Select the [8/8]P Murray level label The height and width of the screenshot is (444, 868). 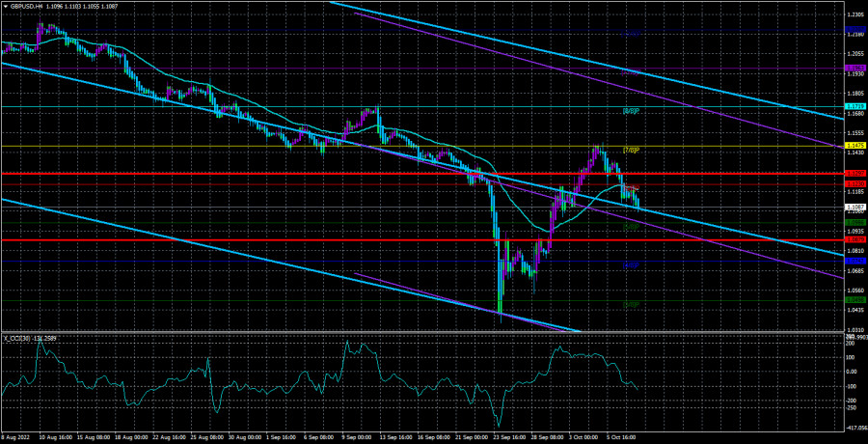(x=631, y=111)
